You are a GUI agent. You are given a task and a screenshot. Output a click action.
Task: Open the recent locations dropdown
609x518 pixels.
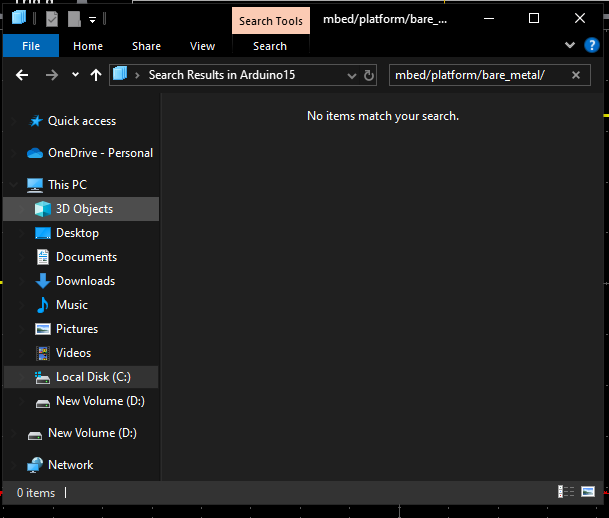[x=75, y=74]
